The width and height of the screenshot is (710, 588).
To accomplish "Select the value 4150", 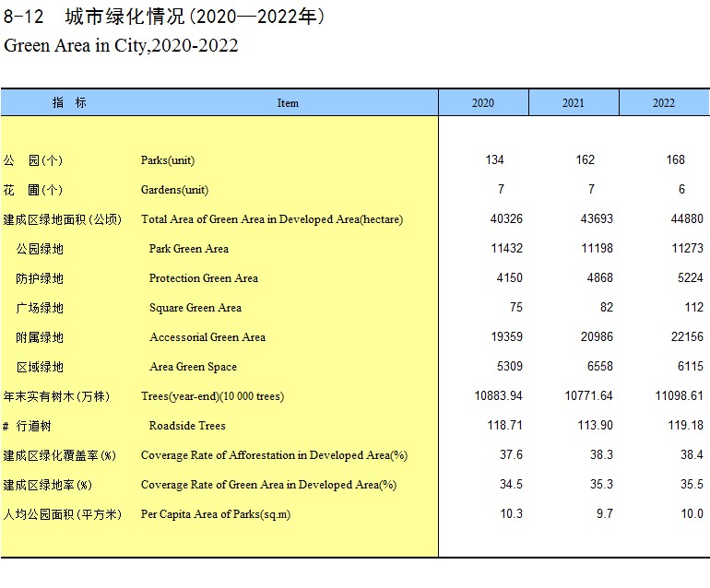I will tap(509, 277).
